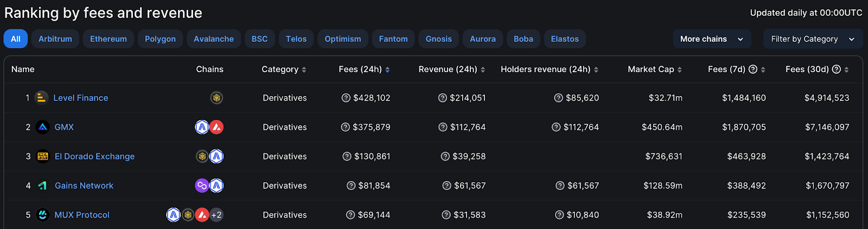Image resolution: width=868 pixels, height=229 pixels.
Task: Click the Gains Network logo icon
Action: 43,186
